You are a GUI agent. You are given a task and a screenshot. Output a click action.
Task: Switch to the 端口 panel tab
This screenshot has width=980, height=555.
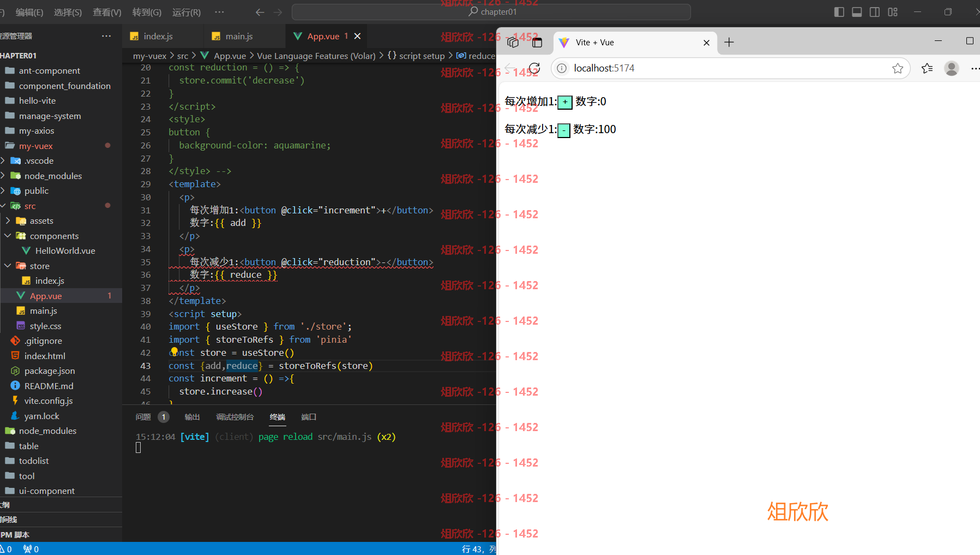[x=309, y=417]
